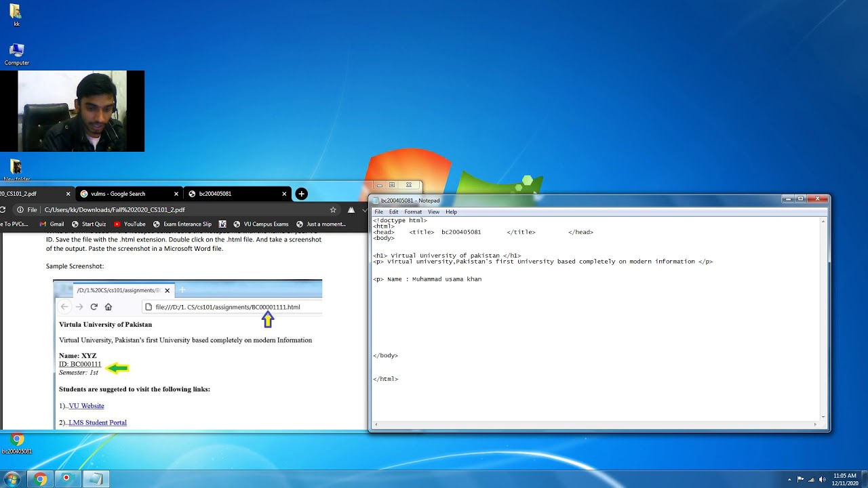Click the Windows Start button

pyautogui.click(x=12, y=479)
